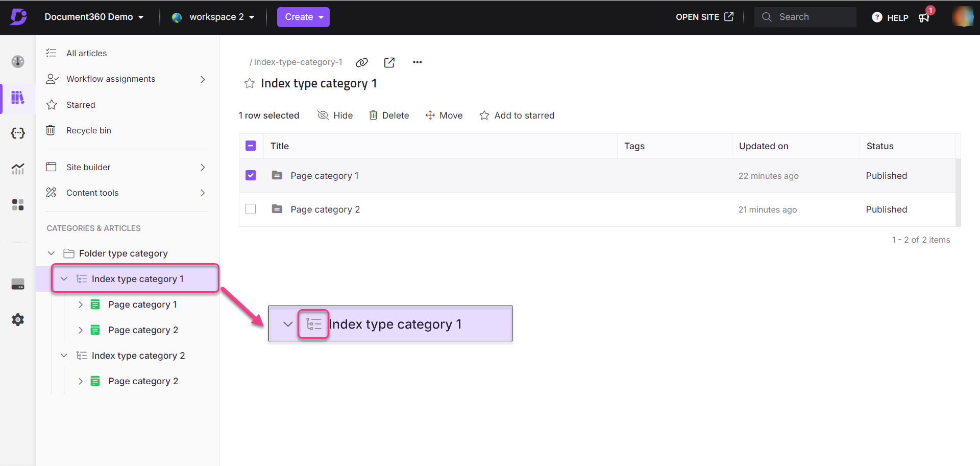The height and width of the screenshot is (466, 980).
Task: Expand Page category 2 under Index type category 1
Action: [x=81, y=330]
